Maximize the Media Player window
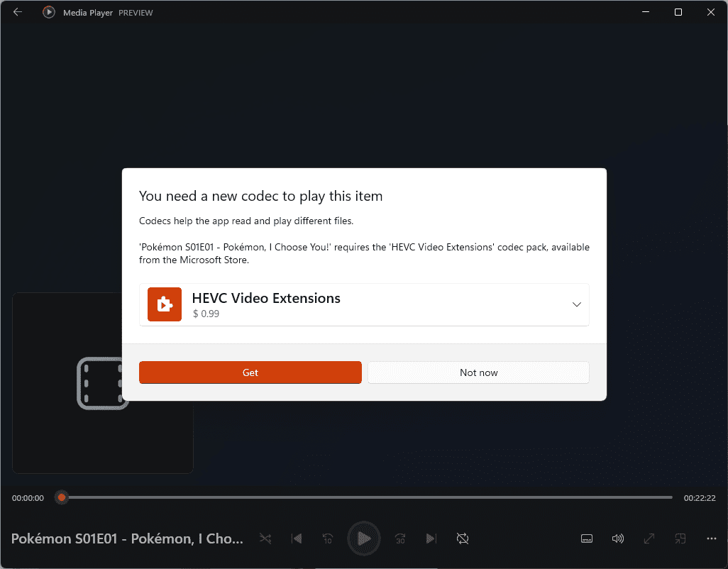This screenshot has width=728, height=569. click(x=678, y=12)
